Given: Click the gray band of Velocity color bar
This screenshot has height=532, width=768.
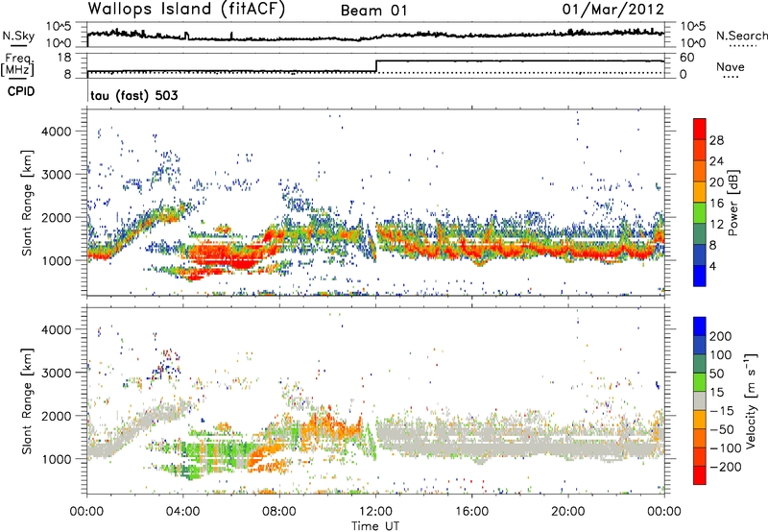Looking at the screenshot, I should [x=700, y=401].
